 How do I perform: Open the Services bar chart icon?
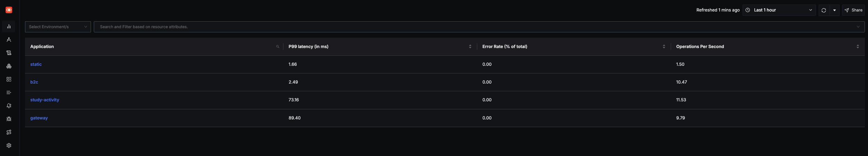pyautogui.click(x=9, y=26)
